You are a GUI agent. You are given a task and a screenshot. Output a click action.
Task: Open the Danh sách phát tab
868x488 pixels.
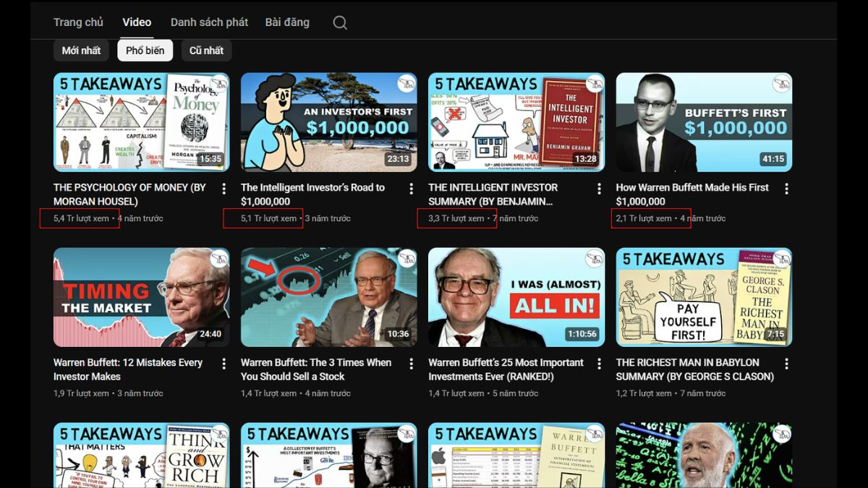pos(208,22)
